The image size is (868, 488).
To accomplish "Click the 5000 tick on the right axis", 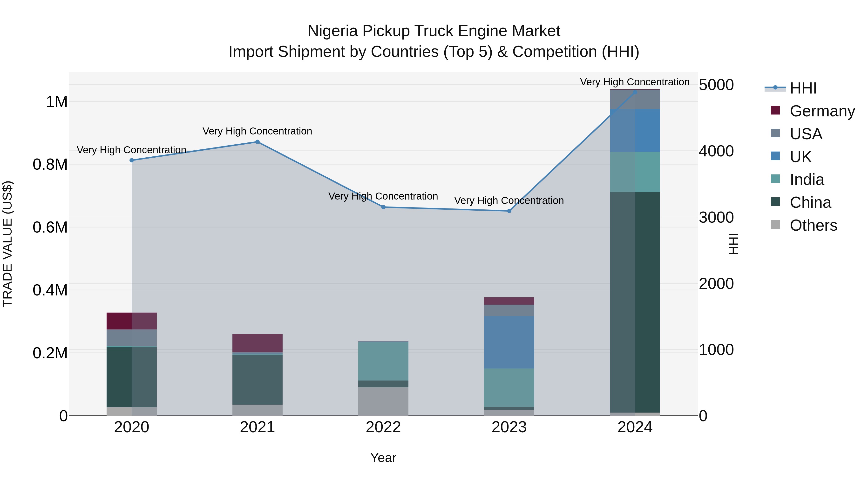I will click(x=716, y=85).
